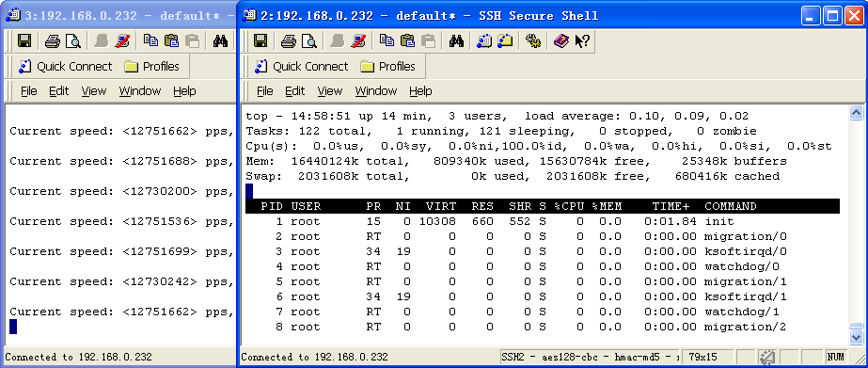Open Profiles in window 3
The height and width of the screenshot is (368, 868).
(152, 67)
